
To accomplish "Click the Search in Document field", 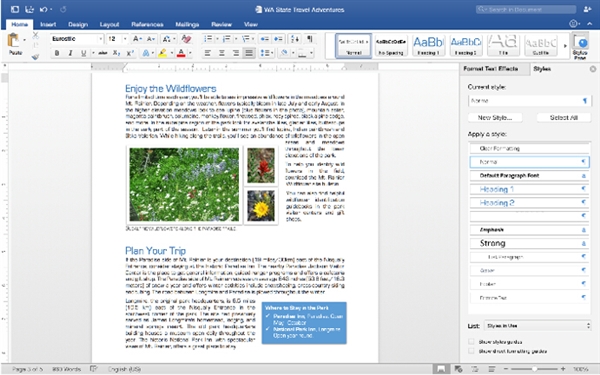I will point(526,9).
